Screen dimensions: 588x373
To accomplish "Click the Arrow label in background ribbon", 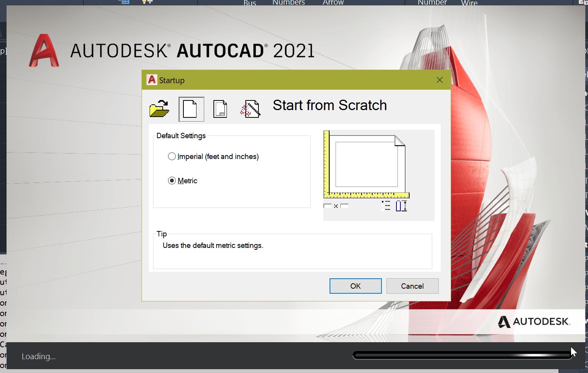I will [333, 3].
